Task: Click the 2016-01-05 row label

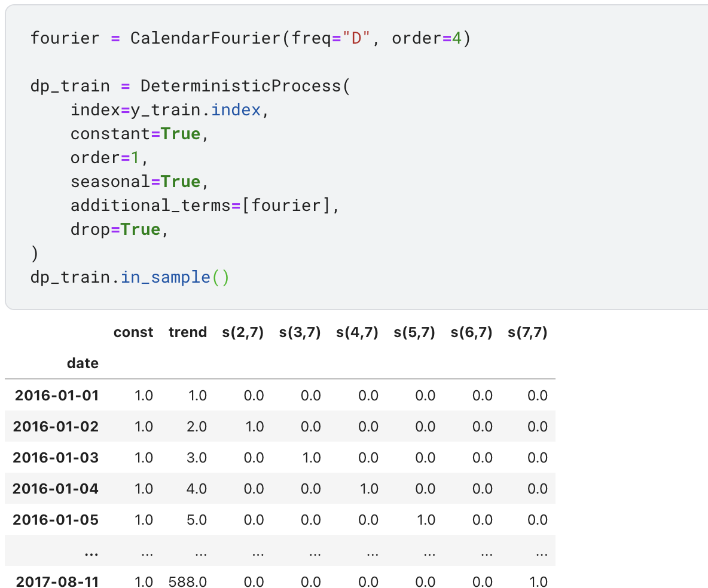Action: [57, 520]
